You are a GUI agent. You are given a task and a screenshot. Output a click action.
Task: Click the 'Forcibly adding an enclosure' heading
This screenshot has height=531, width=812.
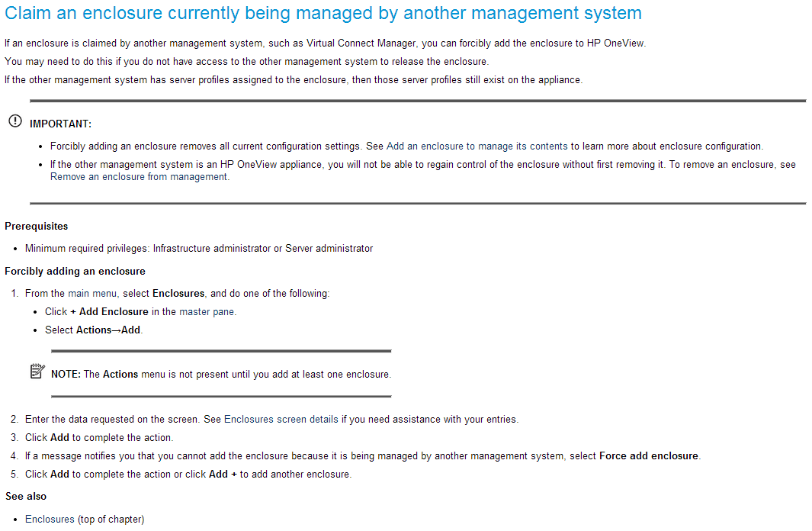click(75, 272)
